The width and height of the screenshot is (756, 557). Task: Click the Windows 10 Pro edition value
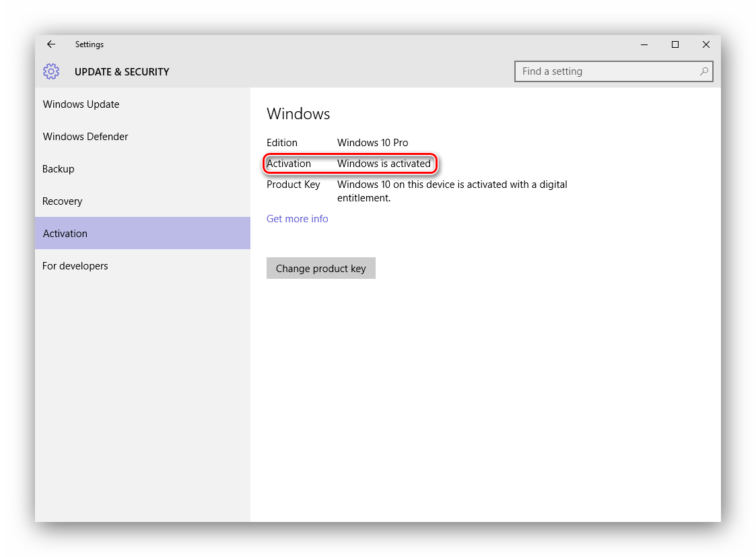tap(373, 143)
